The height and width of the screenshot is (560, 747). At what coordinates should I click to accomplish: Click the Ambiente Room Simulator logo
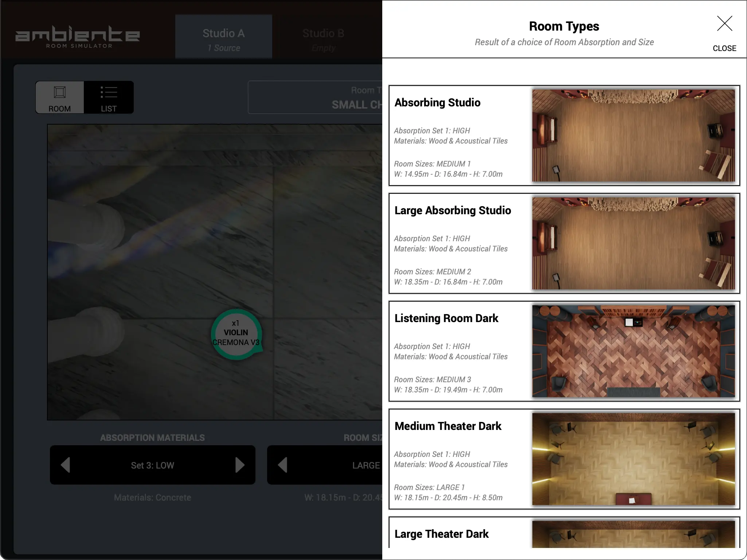point(77,37)
